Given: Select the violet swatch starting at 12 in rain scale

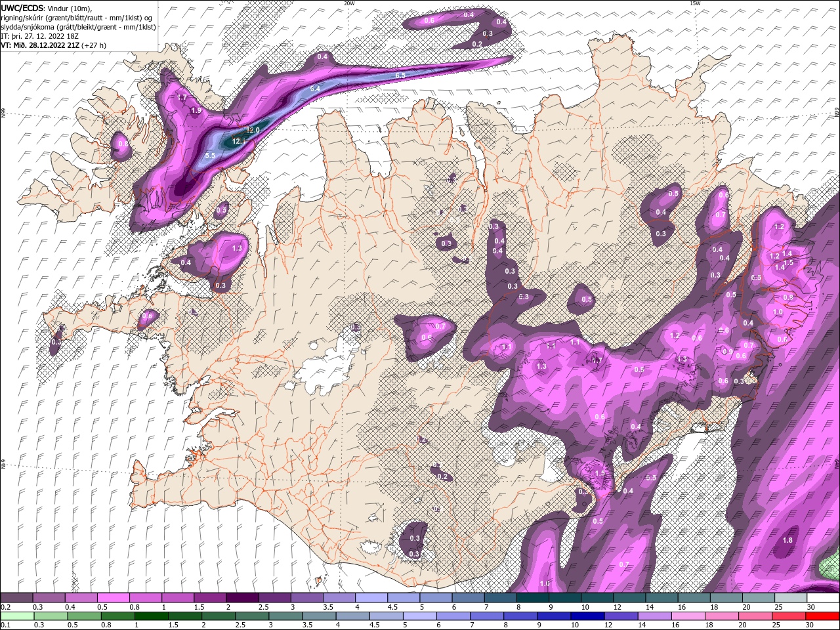Looking at the screenshot, I should (620, 616).
